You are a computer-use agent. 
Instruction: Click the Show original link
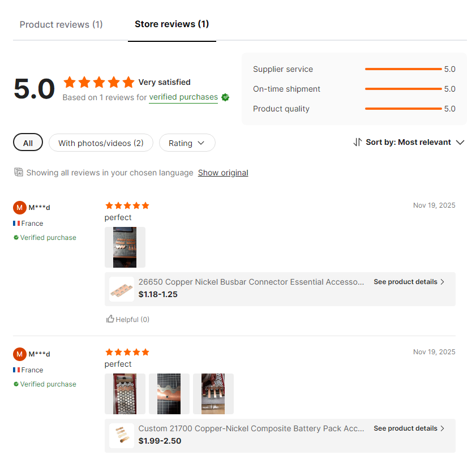point(223,173)
